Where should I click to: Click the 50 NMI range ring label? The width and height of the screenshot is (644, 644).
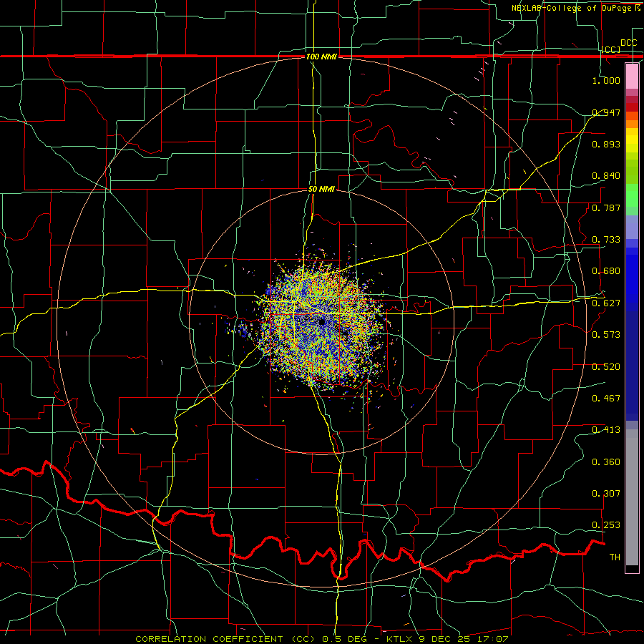coord(321,189)
